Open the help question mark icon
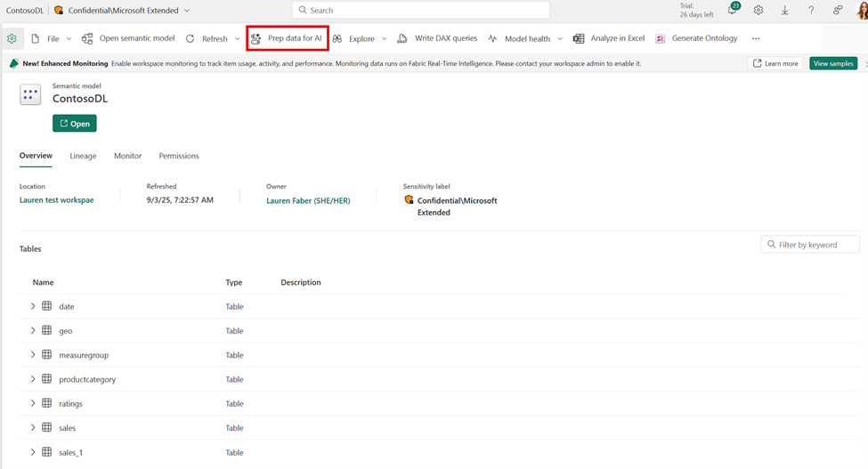 (x=811, y=11)
